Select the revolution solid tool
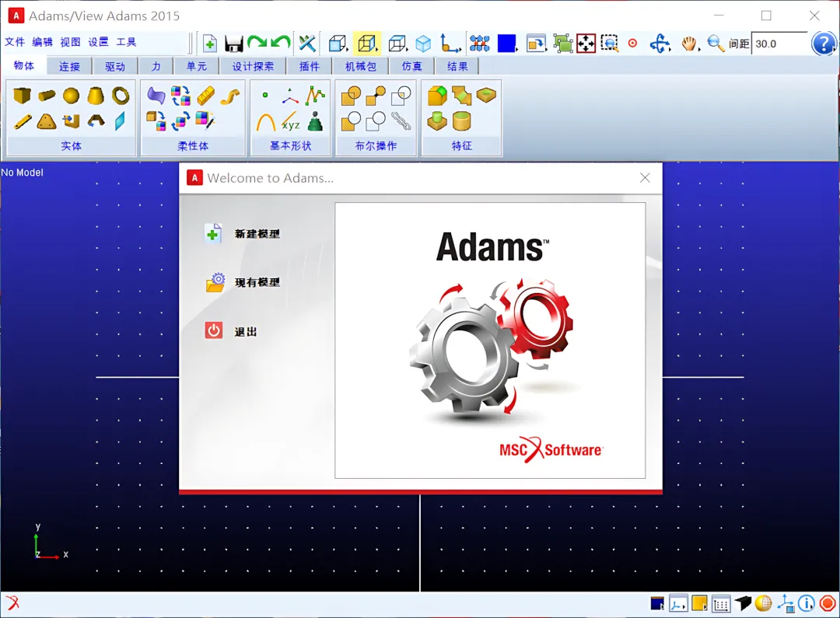840x618 pixels. point(96,121)
